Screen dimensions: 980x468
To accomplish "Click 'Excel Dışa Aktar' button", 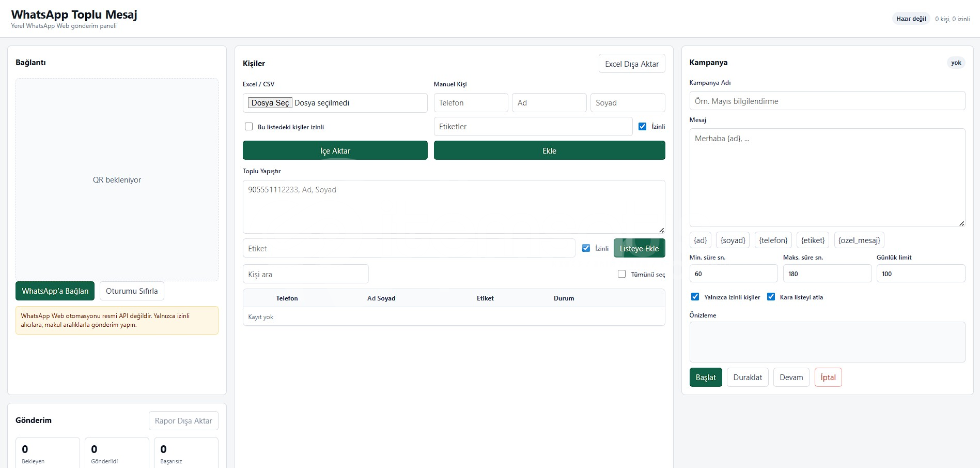I will pyautogui.click(x=632, y=64).
